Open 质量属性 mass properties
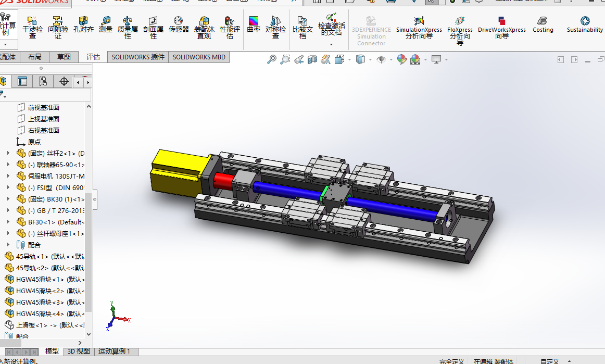 128,27
